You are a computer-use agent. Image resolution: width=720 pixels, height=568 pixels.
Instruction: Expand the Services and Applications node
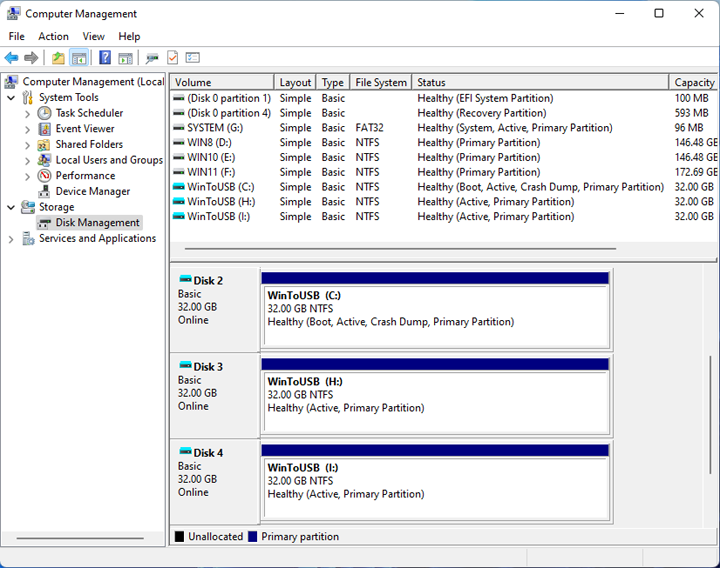[11, 239]
